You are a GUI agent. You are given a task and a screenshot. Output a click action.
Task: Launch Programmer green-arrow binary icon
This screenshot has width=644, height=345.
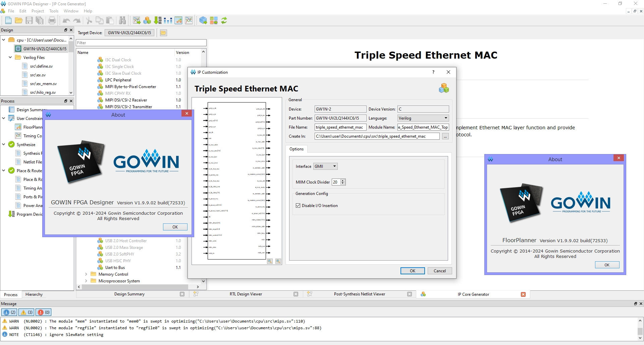(x=158, y=20)
